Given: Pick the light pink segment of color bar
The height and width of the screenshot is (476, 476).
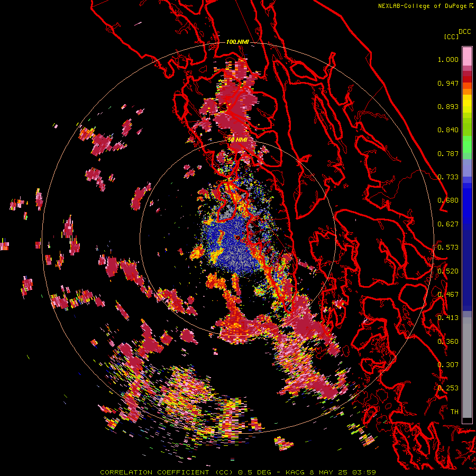Looking at the screenshot, I should [x=467, y=56].
